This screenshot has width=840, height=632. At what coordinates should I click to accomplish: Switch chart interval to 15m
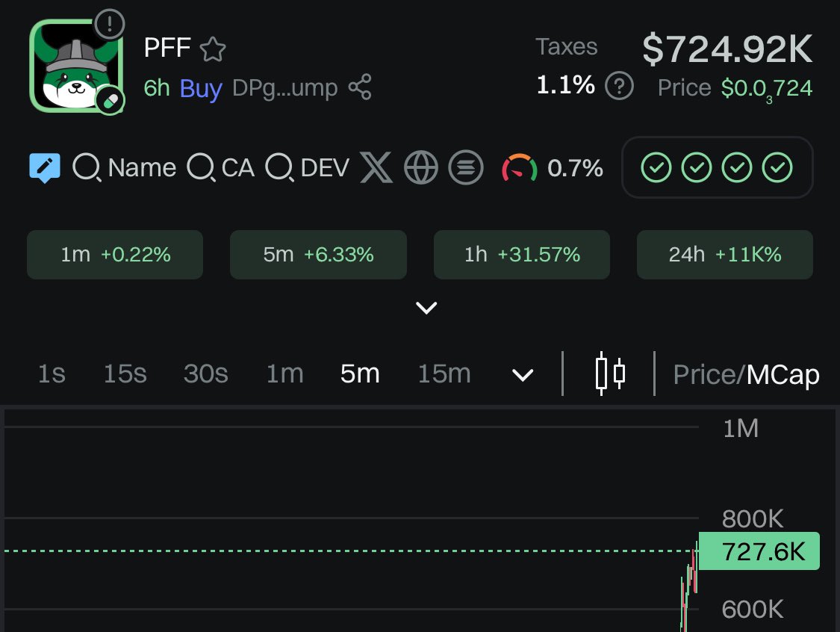(x=444, y=374)
